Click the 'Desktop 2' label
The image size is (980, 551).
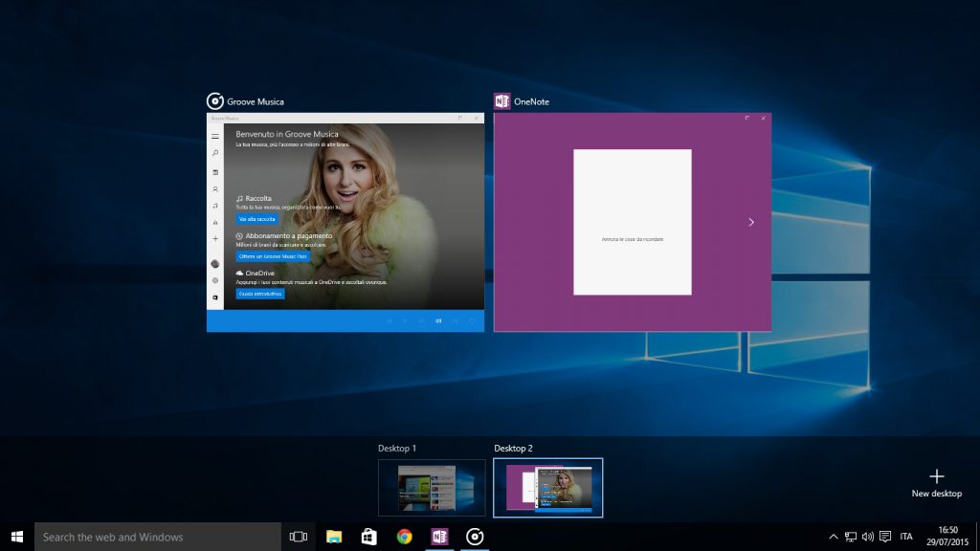tap(513, 448)
